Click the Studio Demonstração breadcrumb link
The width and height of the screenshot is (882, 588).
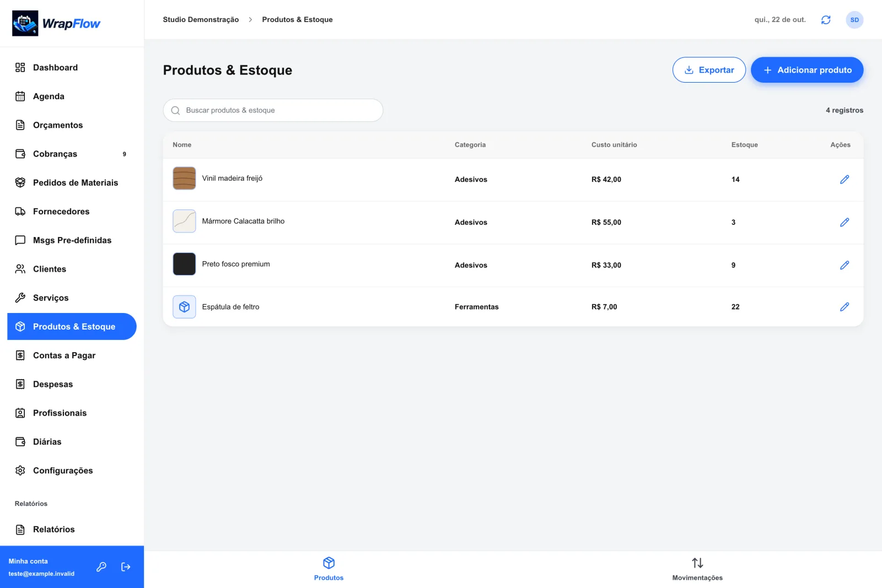click(201, 20)
